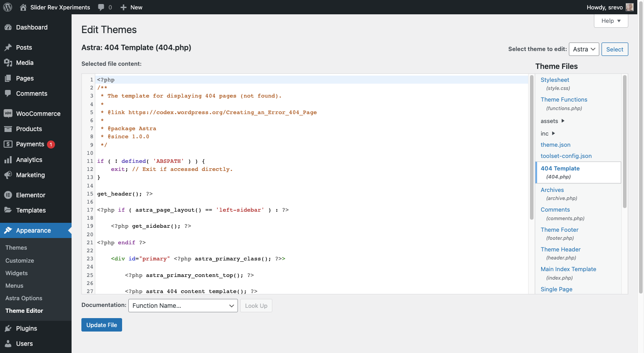
Task: Click the Payments dollar icon
Action: [8, 144]
